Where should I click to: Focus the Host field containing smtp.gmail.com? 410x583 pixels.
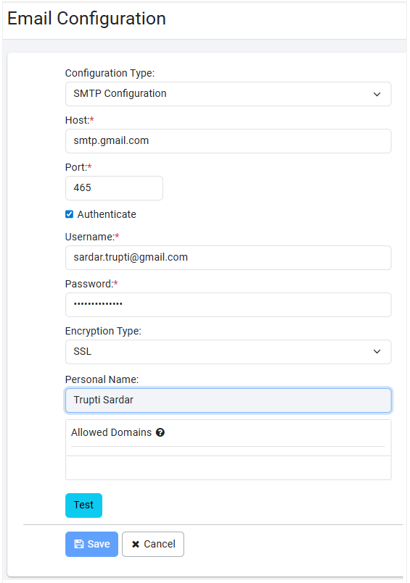pyautogui.click(x=228, y=141)
